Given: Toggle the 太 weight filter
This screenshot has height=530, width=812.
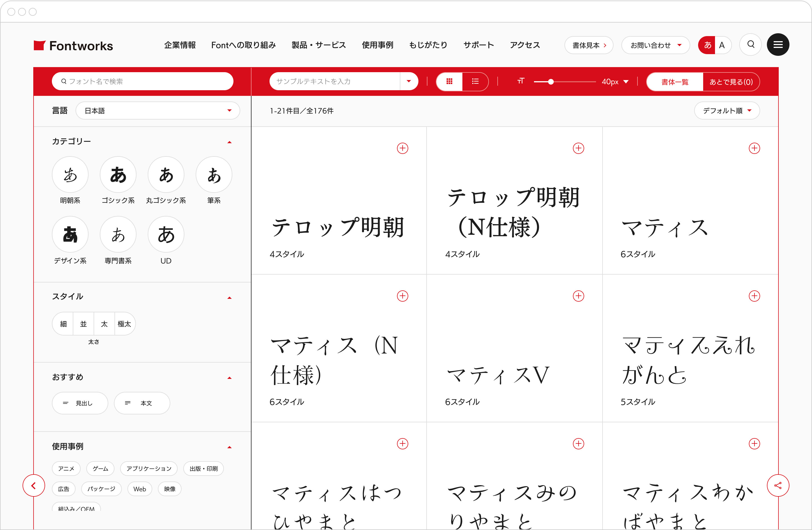Looking at the screenshot, I should 104,324.
